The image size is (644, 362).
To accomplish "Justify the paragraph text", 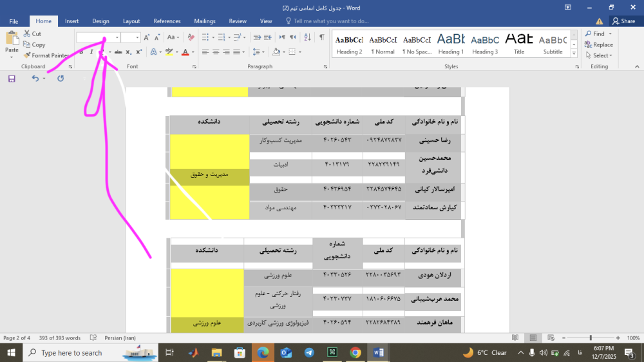I will [x=236, y=52].
